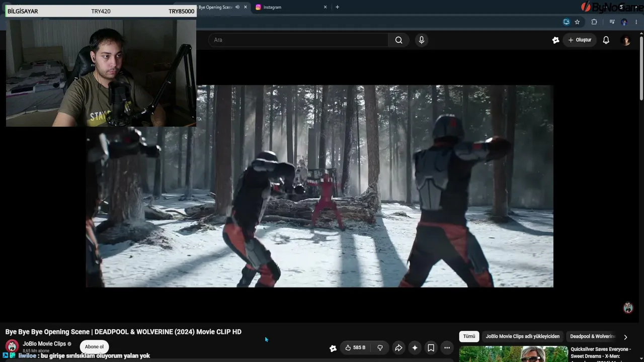Close the Instagram tab
The width and height of the screenshot is (644, 362).
[325, 7]
